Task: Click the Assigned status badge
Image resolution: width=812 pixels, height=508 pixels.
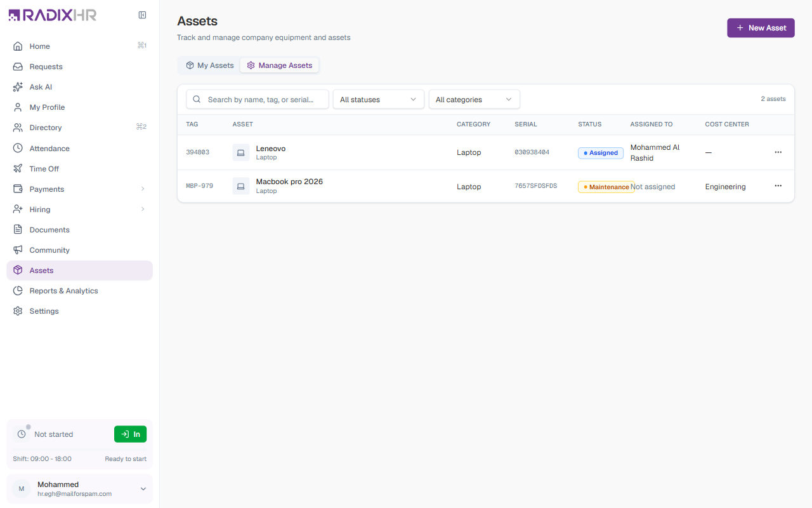Action: point(601,153)
